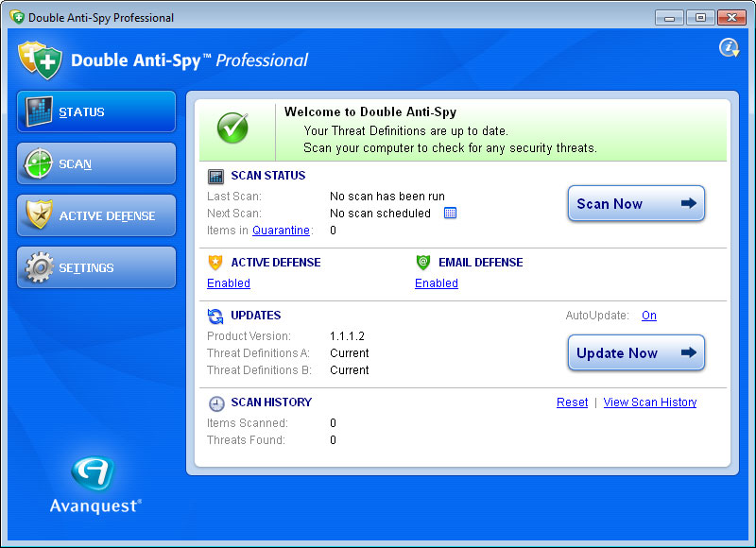Open the schedule calendar icon beside Next Scan
The height and width of the screenshot is (548, 756).
(x=450, y=214)
